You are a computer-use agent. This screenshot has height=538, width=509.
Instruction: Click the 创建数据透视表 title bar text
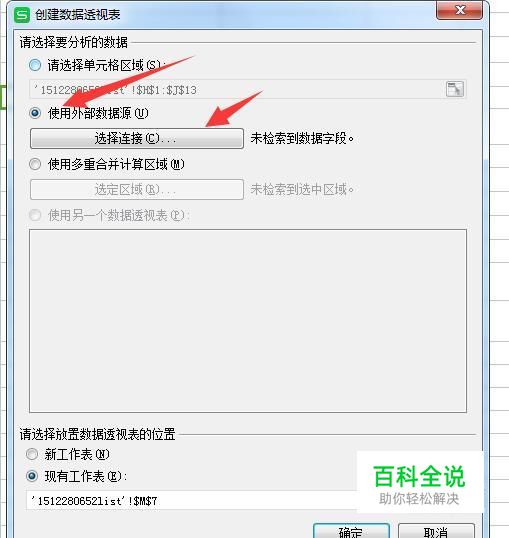[x=78, y=15]
